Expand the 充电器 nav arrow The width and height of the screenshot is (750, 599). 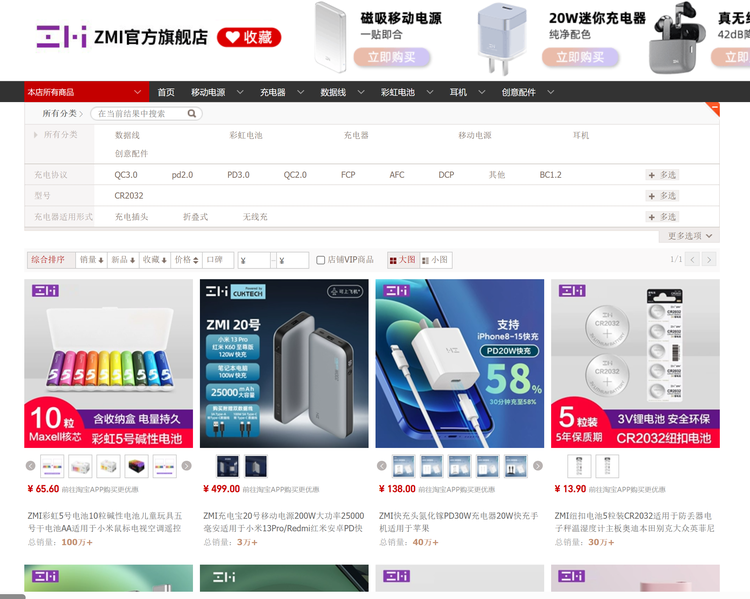pos(300,92)
